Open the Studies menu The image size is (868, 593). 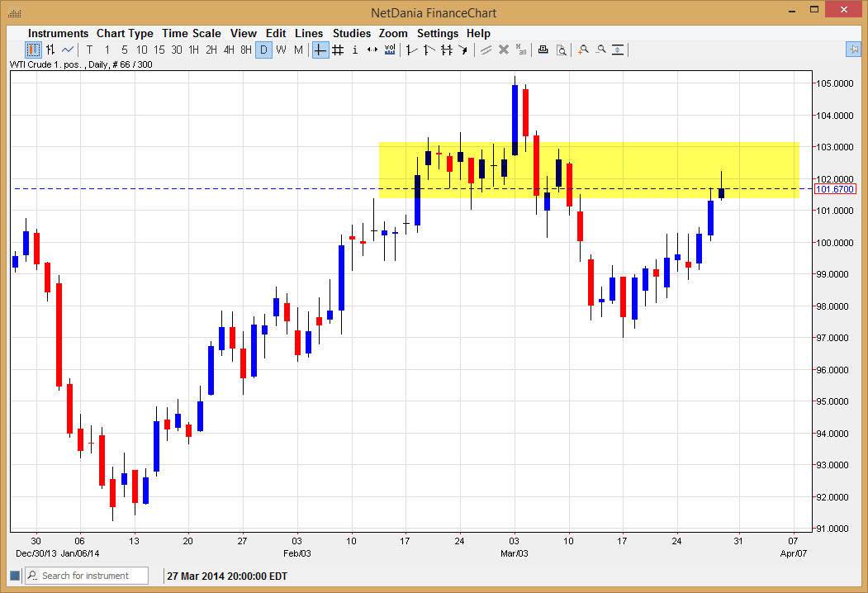(x=352, y=33)
